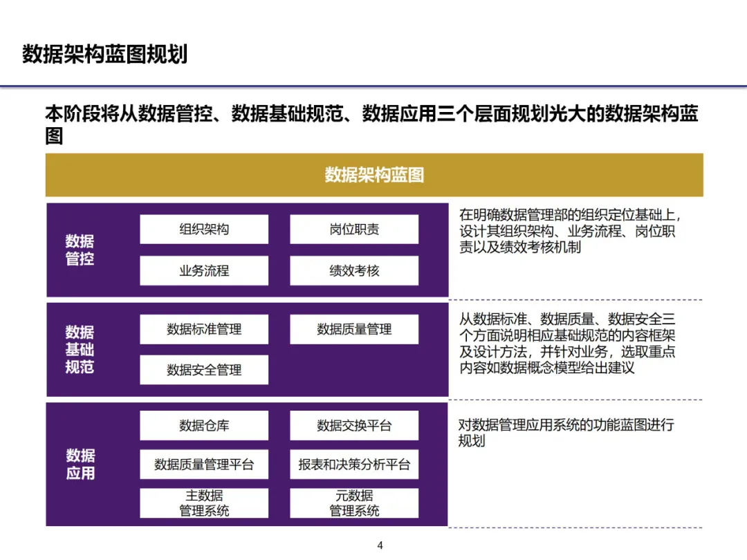Viewport: 747px width, 560px height.
Task: Select the gold banner 数据架构蓝图
Action: [x=374, y=175]
